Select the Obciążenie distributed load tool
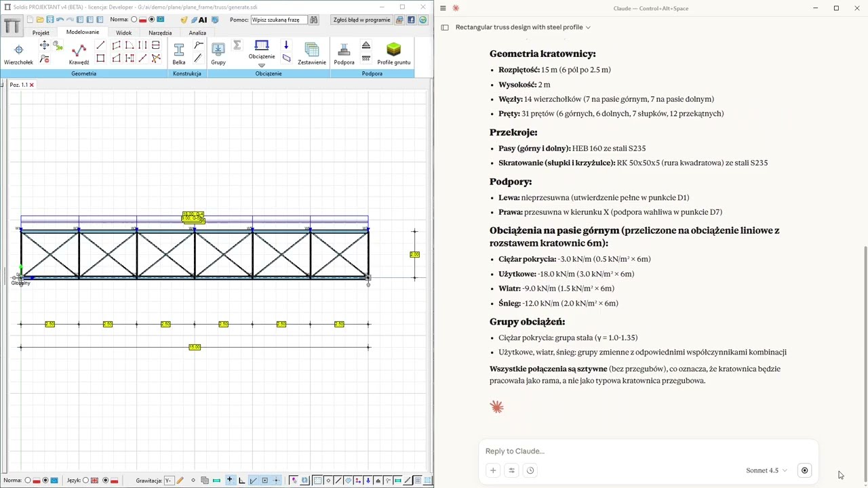868x488 pixels. coord(262,49)
